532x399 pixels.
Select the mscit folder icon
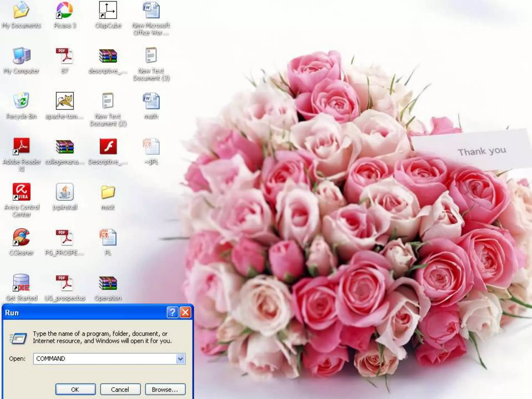coord(108,192)
